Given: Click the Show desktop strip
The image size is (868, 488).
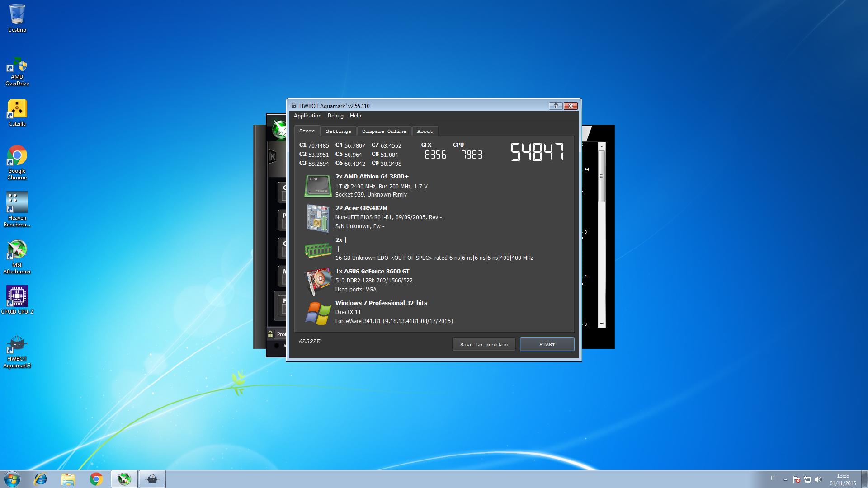Looking at the screenshot, I should click(x=864, y=479).
